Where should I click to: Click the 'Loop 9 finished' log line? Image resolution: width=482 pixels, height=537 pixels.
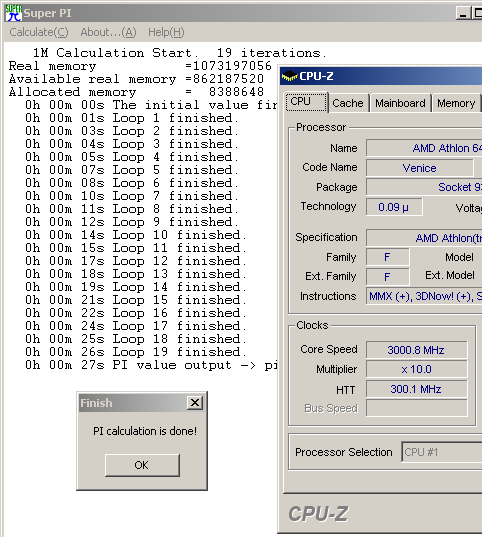tap(132, 222)
